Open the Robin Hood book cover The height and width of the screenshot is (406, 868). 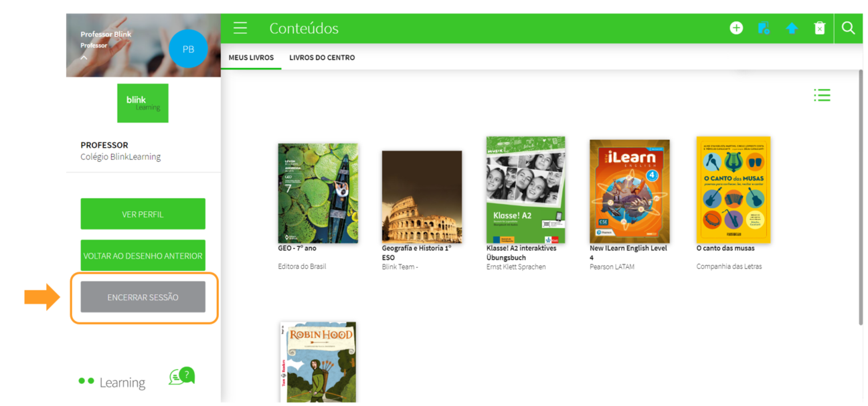(318, 361)
